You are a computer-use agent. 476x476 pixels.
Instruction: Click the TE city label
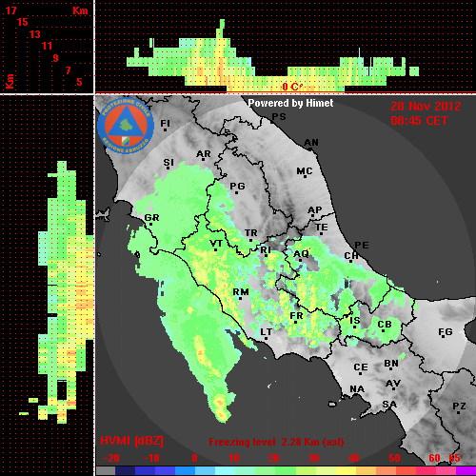pyautogui.click(x=322, y=228)
